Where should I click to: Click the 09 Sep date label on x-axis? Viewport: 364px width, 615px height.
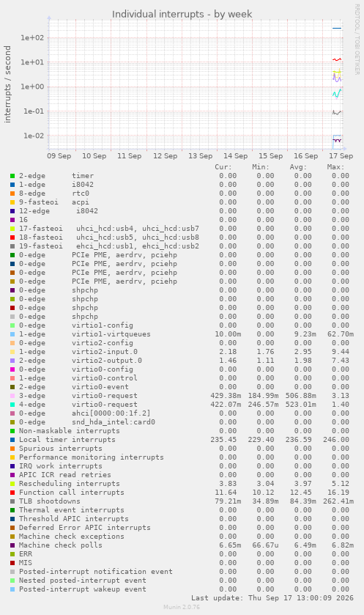click(x=59, y=156)
